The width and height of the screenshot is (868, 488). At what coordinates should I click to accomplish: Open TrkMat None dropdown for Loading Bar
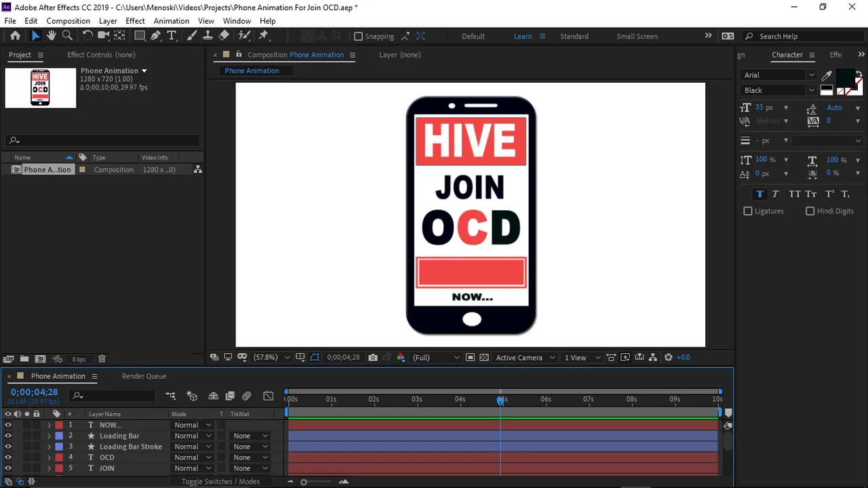251,436
